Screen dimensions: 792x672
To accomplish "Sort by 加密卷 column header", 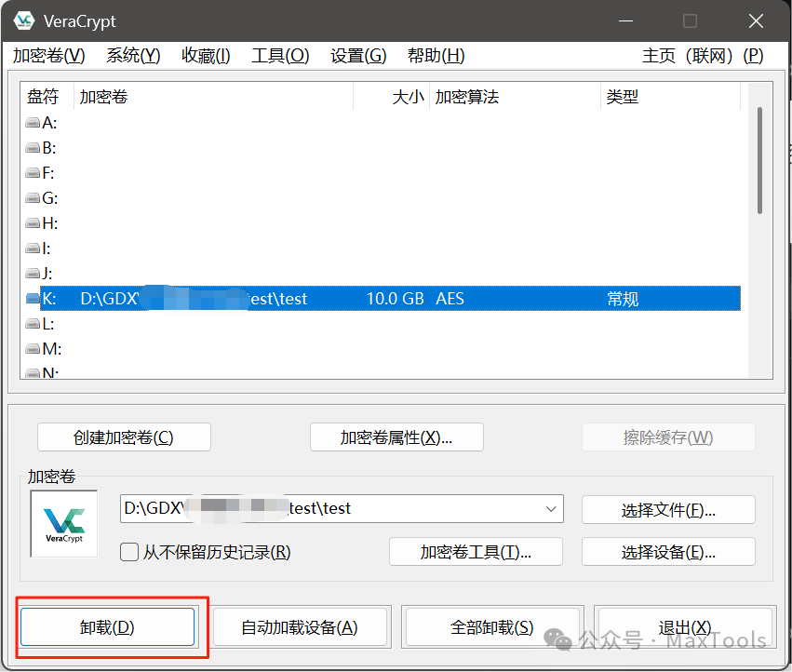I will click(x=213, y=96).
